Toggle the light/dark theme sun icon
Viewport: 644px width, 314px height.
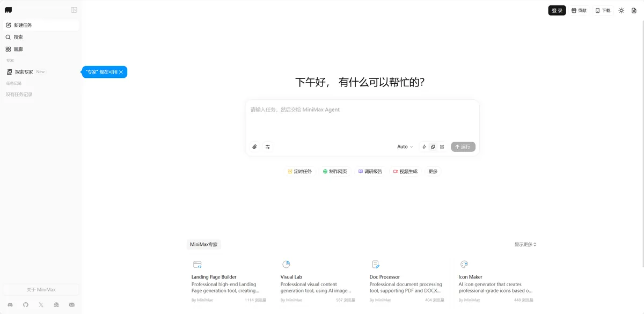tap(621, 10)
